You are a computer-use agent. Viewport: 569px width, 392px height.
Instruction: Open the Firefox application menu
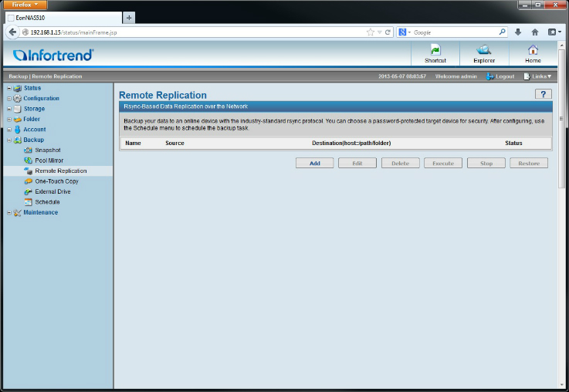point(25,5)
